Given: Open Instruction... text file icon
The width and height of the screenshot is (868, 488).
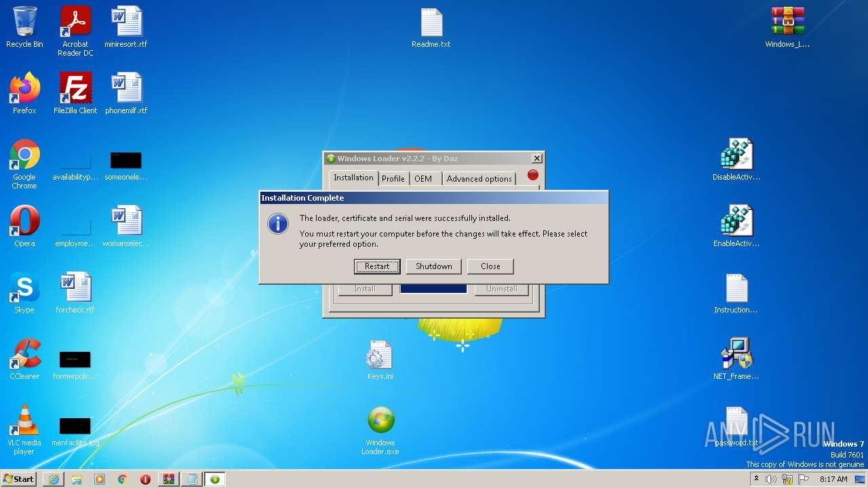Looking at the screenshot, I should point(736,293).
